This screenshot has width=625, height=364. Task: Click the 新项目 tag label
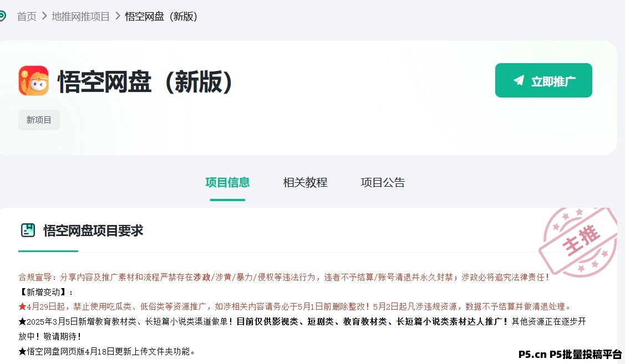39,120
